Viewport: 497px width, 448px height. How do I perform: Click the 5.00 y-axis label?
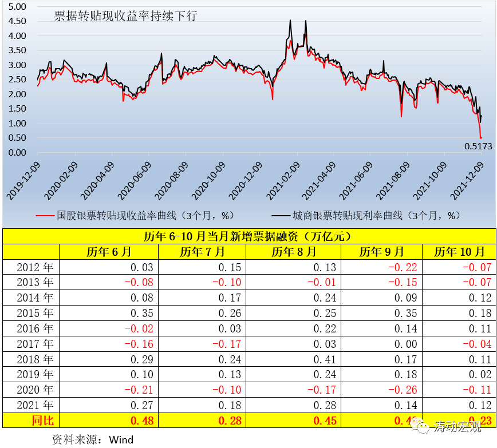click(17, 7)
